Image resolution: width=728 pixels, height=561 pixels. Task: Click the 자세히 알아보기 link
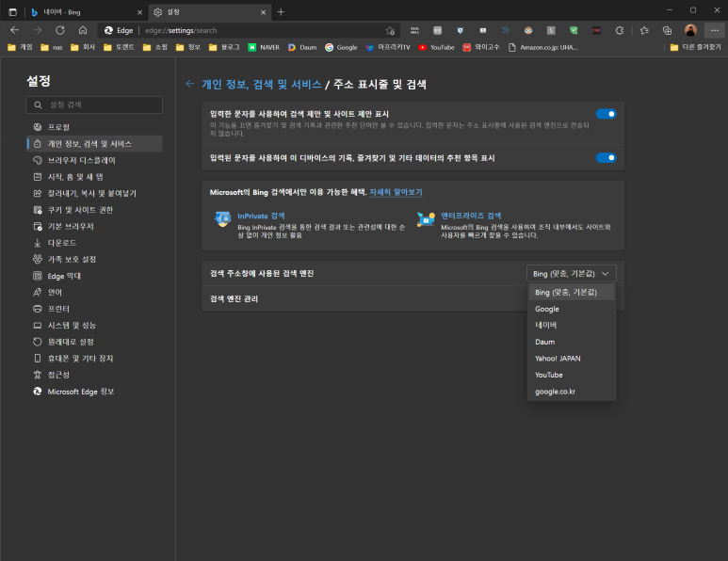coord(396,192)
